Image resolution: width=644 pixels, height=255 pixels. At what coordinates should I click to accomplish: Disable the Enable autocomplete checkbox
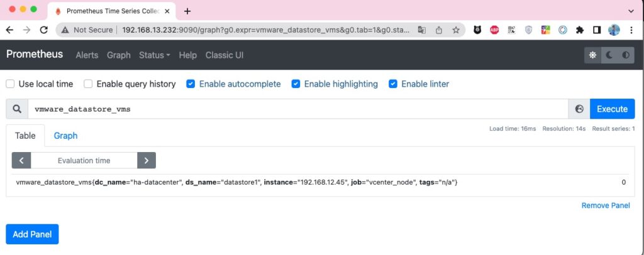tap(191, 84)
